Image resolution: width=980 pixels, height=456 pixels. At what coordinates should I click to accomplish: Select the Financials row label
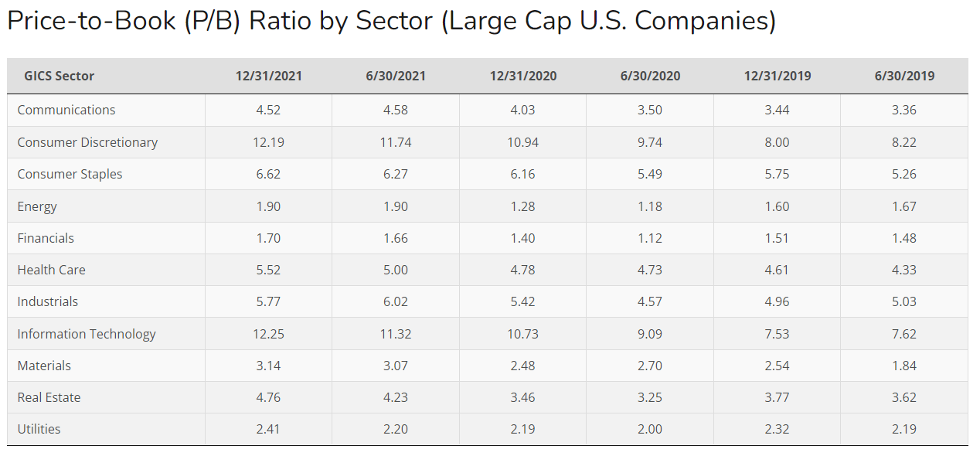point(46,238)
